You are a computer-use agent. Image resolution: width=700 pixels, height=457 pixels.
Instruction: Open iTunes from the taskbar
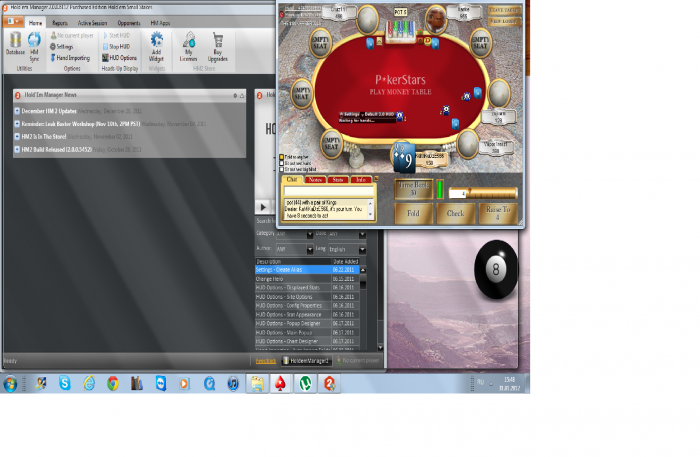click(233, 383)
